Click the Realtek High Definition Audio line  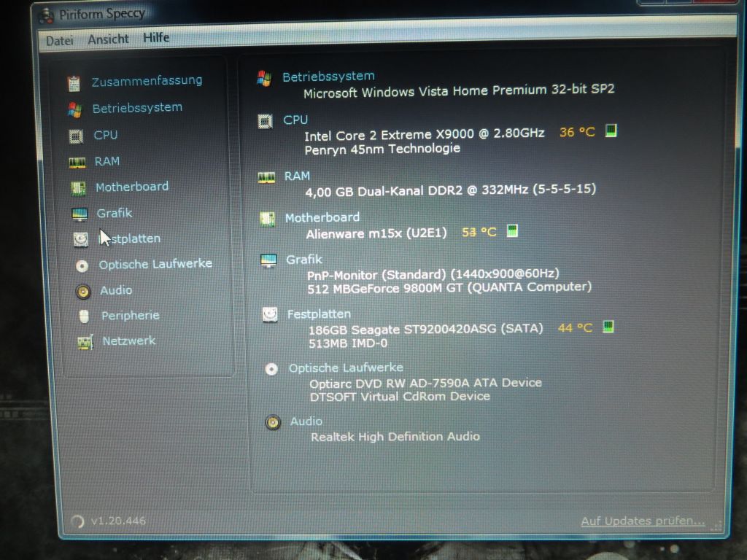click(x=395, y=437)
